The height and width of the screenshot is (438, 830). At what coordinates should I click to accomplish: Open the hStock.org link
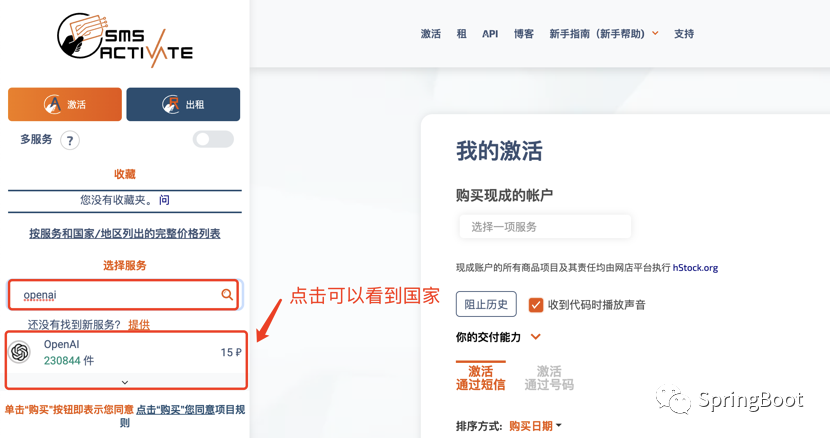click(x=695, y=268)
